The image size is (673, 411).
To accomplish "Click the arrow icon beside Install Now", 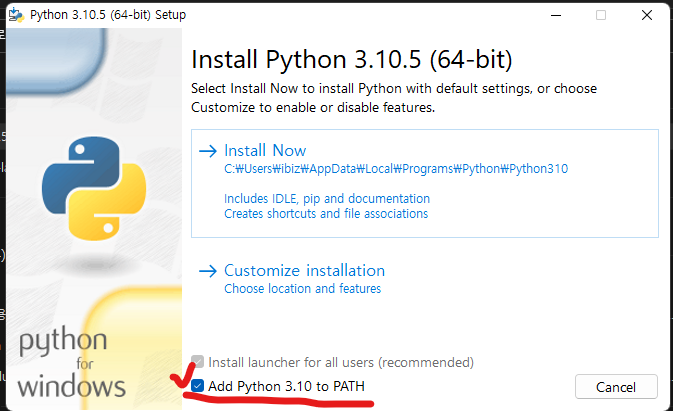I will coord(208,151).
